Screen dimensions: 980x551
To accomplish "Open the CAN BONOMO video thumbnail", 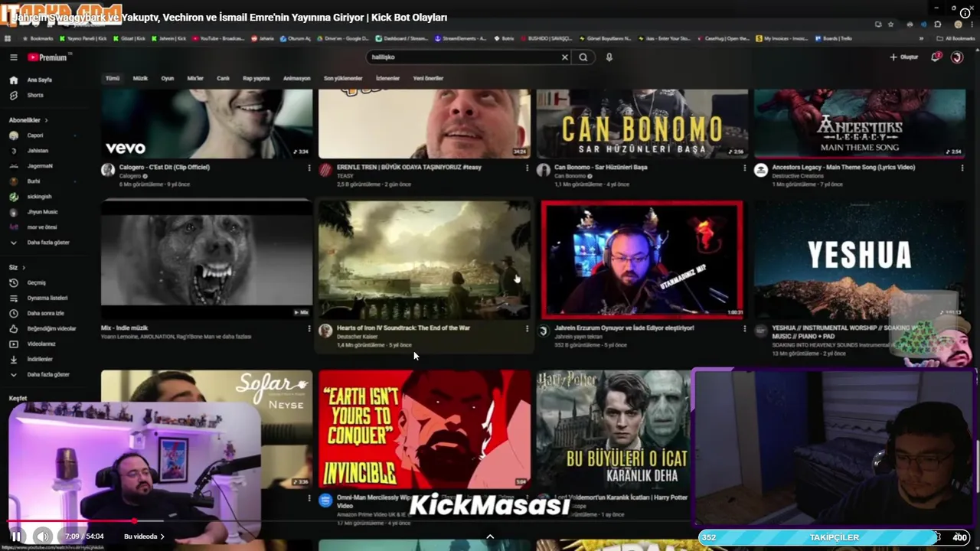I will [x=642, y=124].
